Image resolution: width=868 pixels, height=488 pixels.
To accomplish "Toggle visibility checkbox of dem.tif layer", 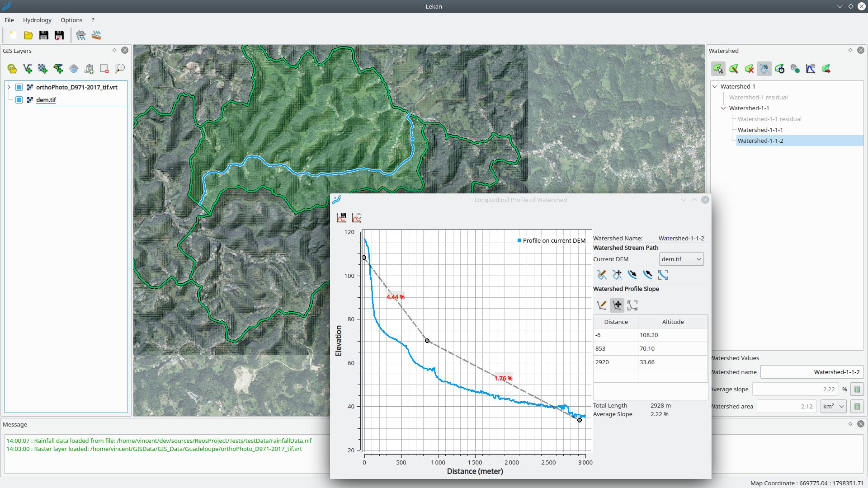I will click(x=19, y=100).
